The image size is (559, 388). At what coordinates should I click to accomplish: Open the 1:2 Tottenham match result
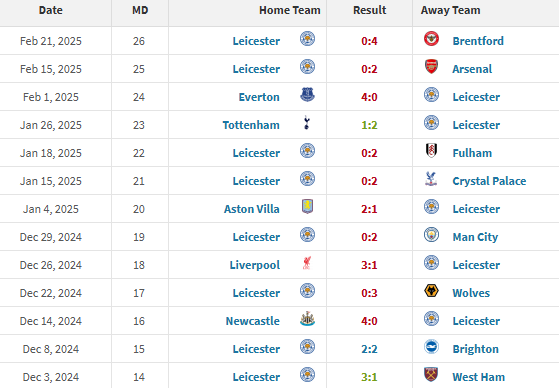pyautogui.click(x=369, y=125)
